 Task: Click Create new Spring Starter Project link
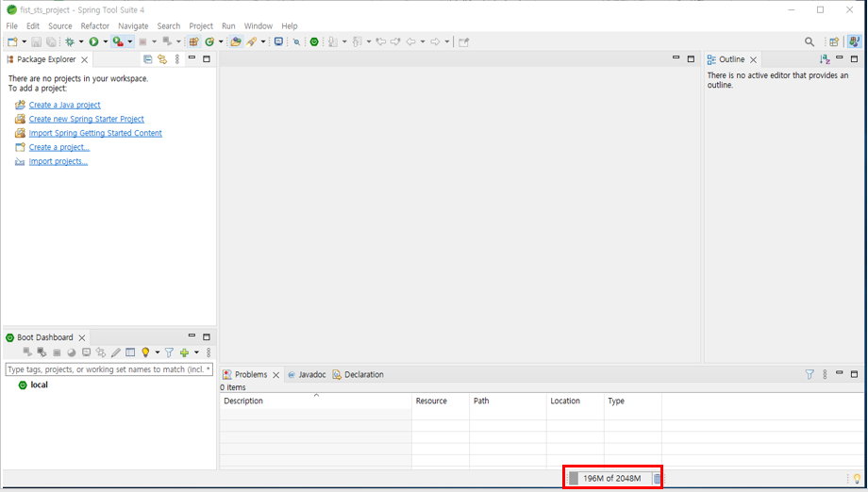[x=87, y=119]
